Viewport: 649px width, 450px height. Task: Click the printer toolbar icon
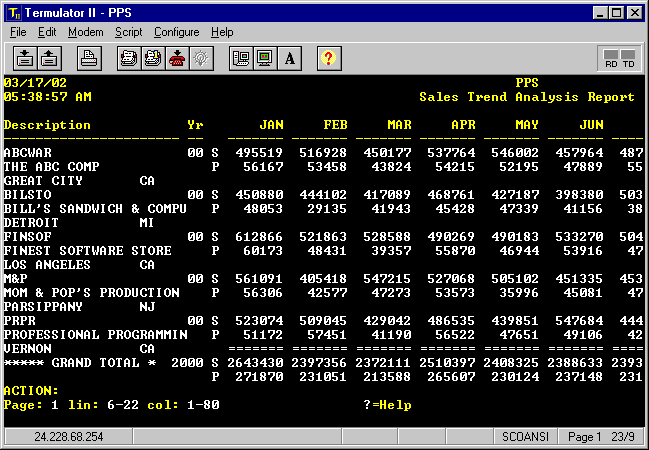tap(89, 58)
